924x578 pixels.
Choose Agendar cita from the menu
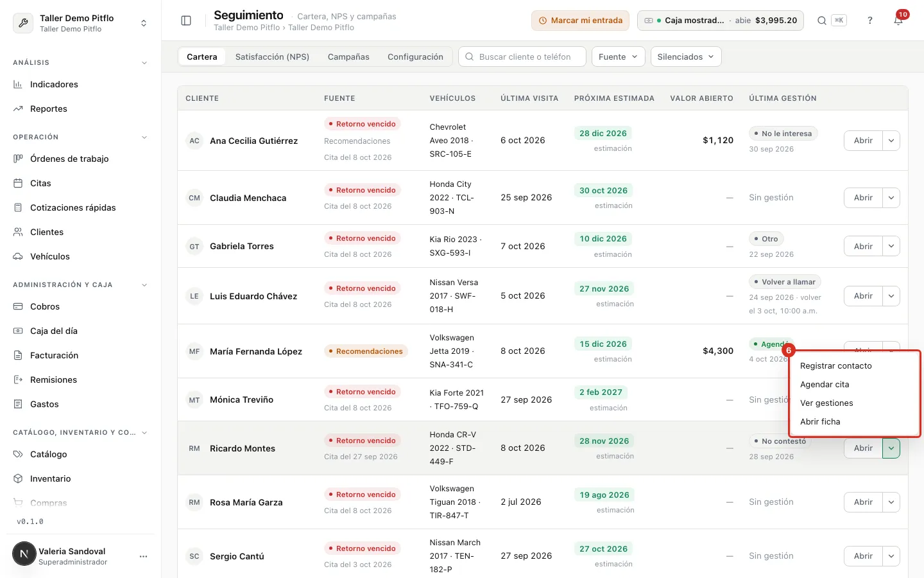tap(855, 385)
